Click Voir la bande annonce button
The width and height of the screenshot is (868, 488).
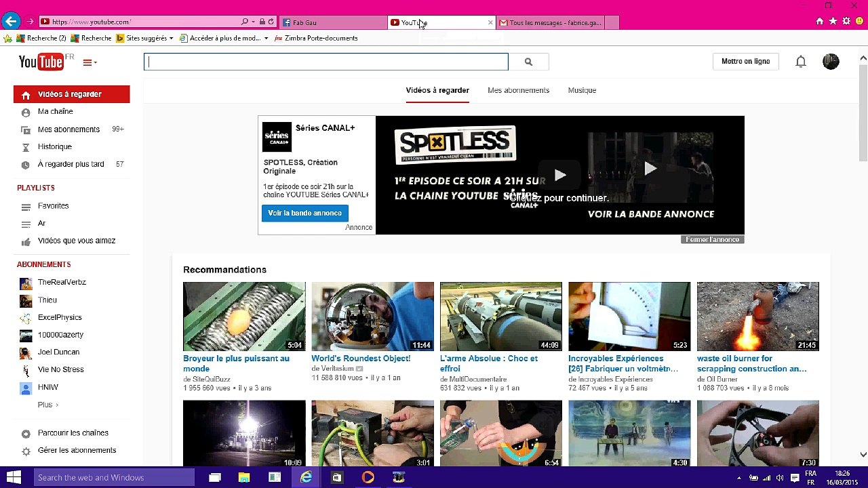click(304, 213)
